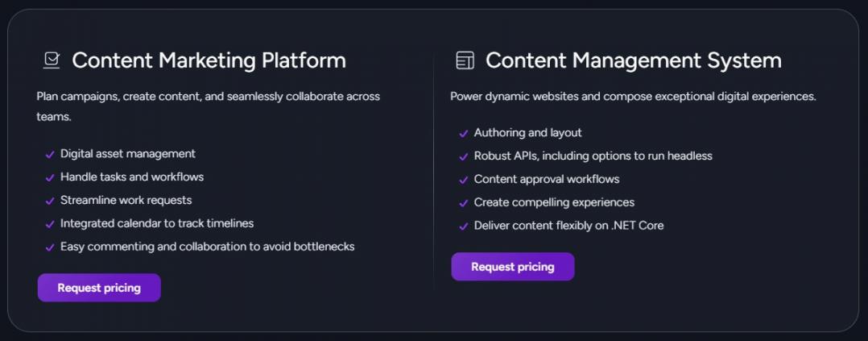
Task: Click checkmark beside Handle tasks and workflows
Action: point(50,177)
